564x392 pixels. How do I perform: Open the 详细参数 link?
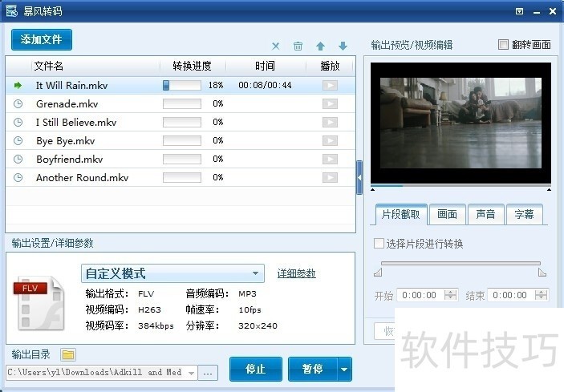296,273
